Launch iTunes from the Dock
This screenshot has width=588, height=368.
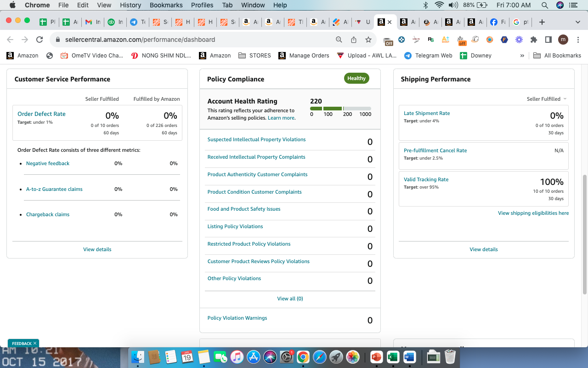pyautogui.click(x=237, y=356)
